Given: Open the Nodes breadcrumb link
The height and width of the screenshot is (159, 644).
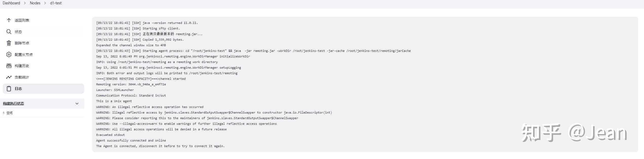Looking at the screenshot, I should 35,3.
